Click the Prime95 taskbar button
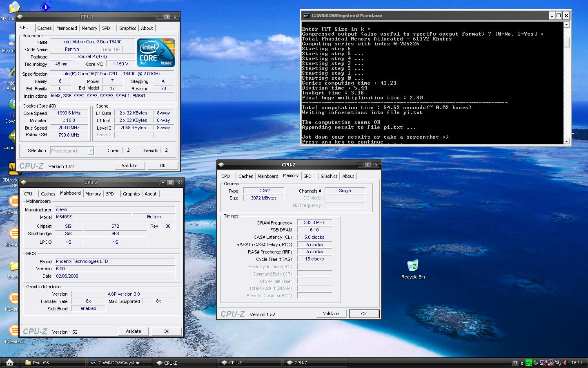 coord(53,363)
